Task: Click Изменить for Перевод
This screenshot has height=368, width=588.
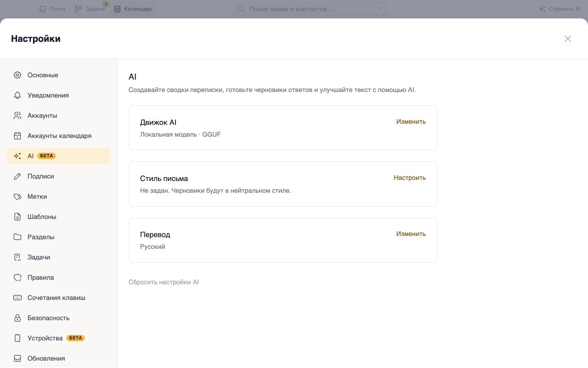Action: coord(411,234)
